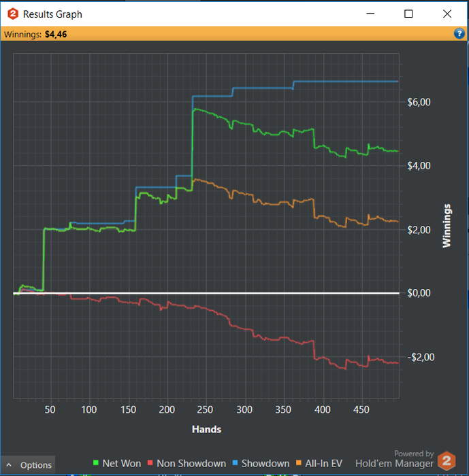The image size is (469, 476).
Task: Click the 200 hands x-axis label
Action: click(x=167, y=410)
